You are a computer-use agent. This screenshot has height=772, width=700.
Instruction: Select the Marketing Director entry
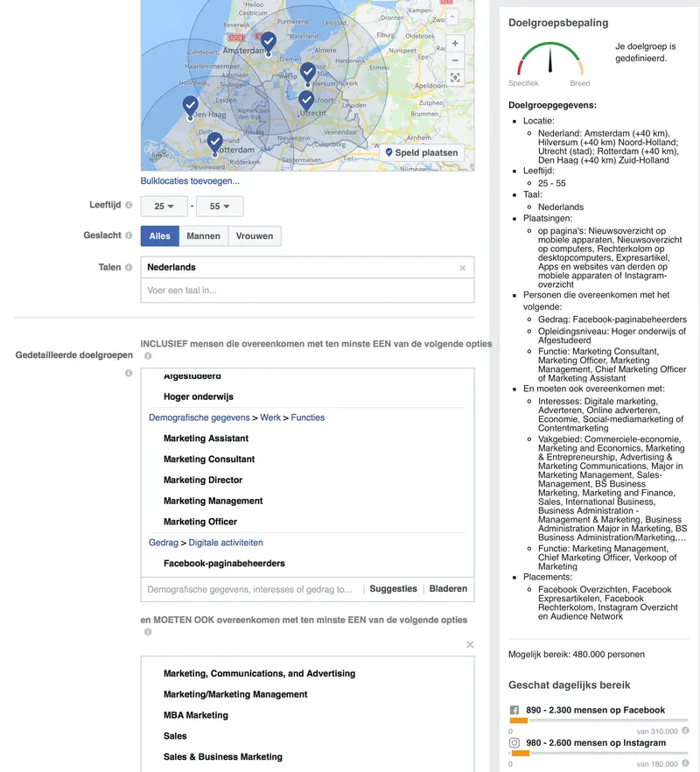click(203, 480)
